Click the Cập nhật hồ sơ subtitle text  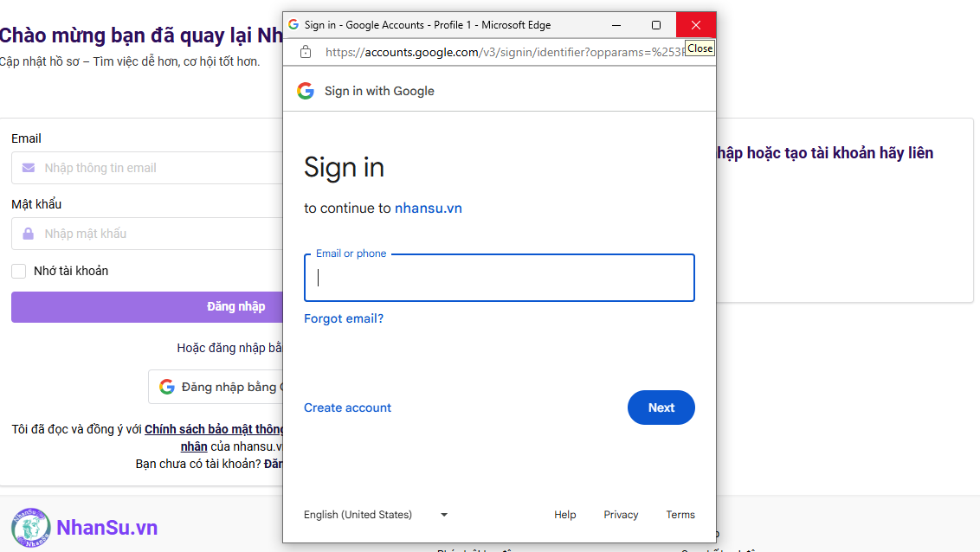(129, 61)
